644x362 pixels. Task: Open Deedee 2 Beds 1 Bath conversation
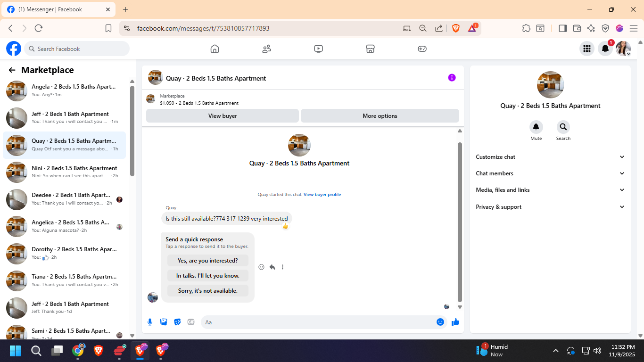[x=65, y=199]
